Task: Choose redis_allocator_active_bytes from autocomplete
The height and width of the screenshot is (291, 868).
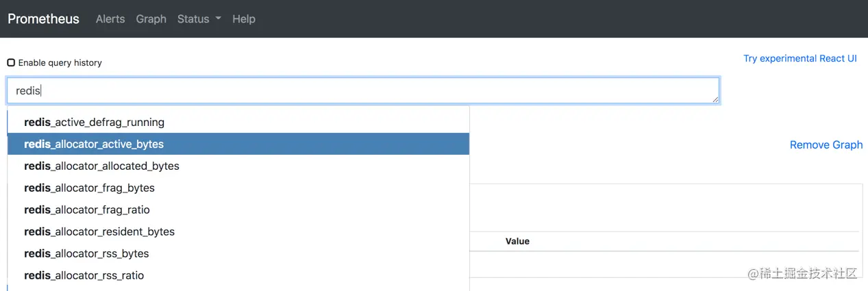Action: point(238,144)
